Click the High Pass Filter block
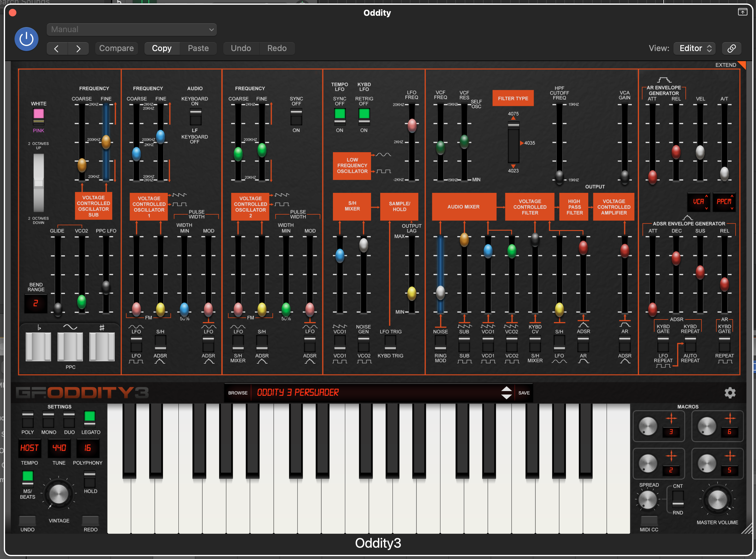This screenshot has height=559, width=756. 574,206
